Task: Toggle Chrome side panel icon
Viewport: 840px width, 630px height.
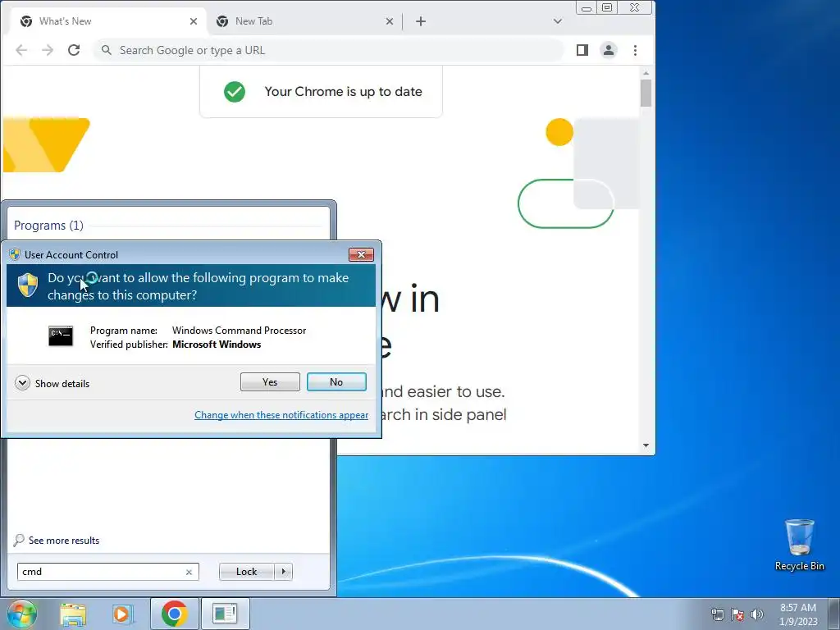Action: click(582, 50)
